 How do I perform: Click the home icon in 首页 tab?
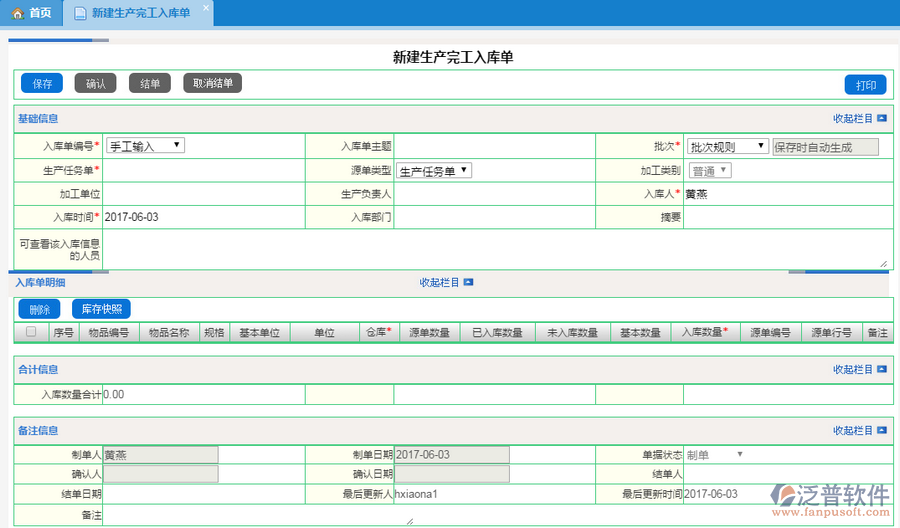(17, 13)
